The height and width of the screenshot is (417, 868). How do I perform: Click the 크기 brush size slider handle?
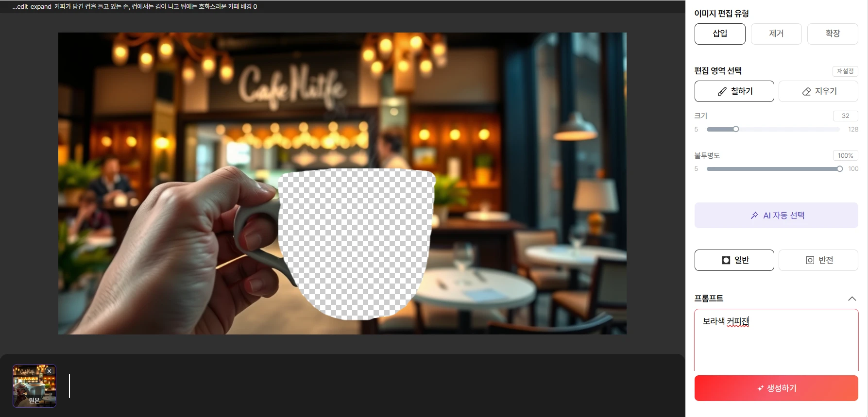[x=736, y=129]
